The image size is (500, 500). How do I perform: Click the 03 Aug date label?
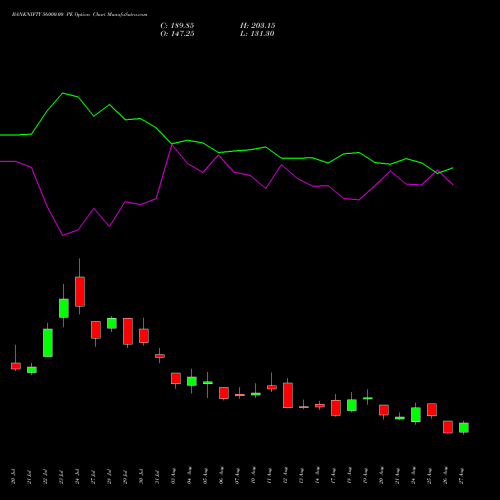pos(173,476)
